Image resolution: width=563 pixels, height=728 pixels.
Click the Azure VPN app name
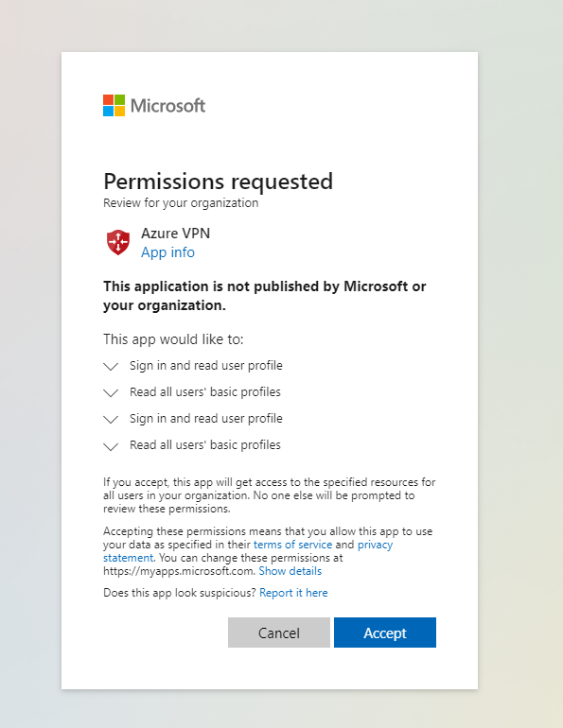(176, 234)
